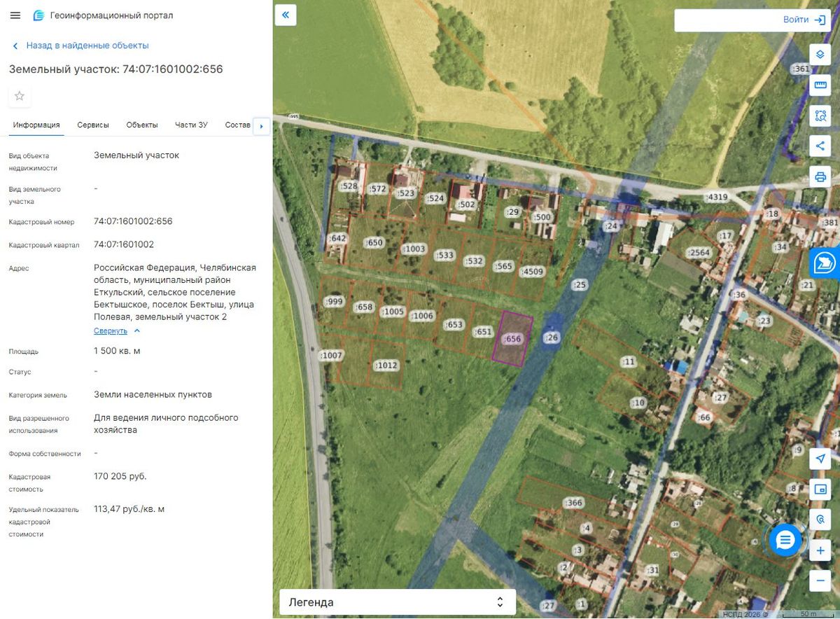Click parcel label :4509 on the map

pyautogui.click(x=533, y=272)
